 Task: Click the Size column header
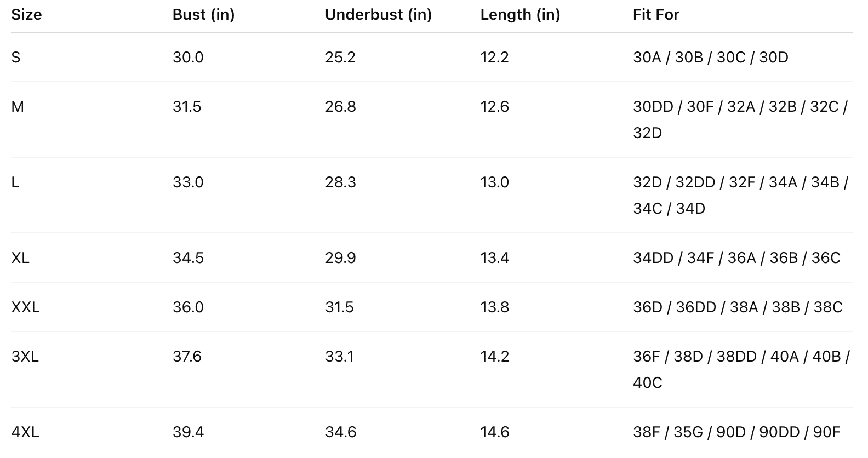(26, 15)
